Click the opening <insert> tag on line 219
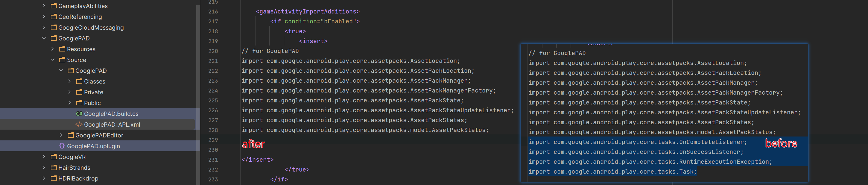 click(x=313, y=41)
